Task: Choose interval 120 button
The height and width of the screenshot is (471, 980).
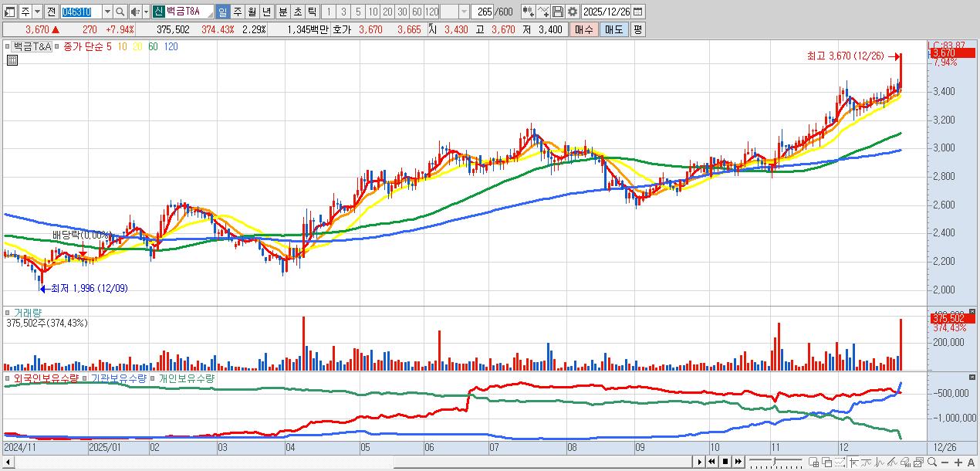Action: tap(432, 12)
